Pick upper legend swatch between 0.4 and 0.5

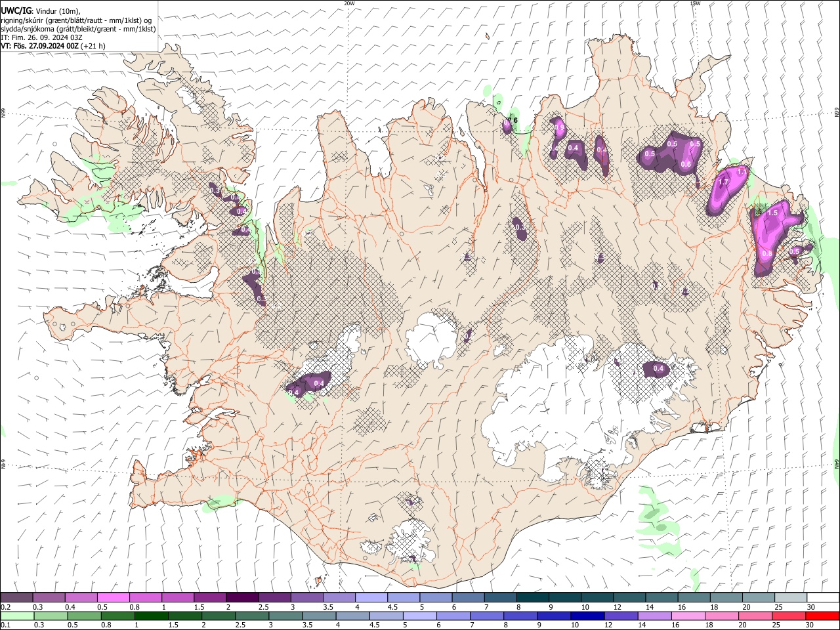(81, 598)
